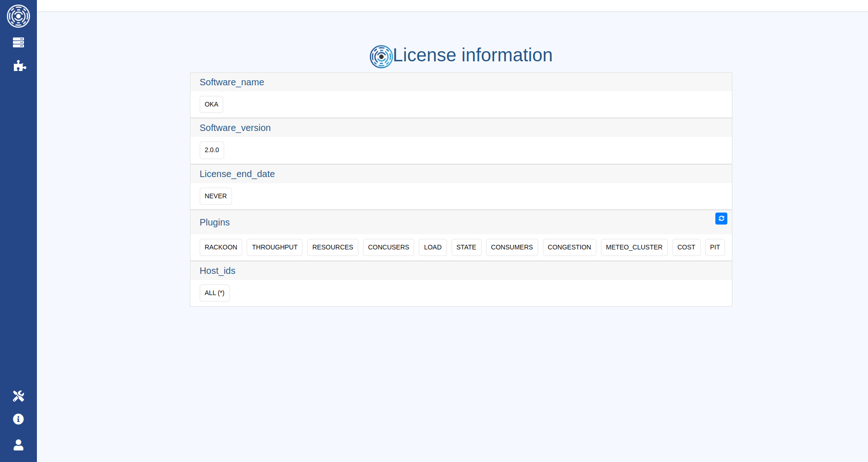
Task: Select the COST plugin badge
Action: [x=686, y=248]
